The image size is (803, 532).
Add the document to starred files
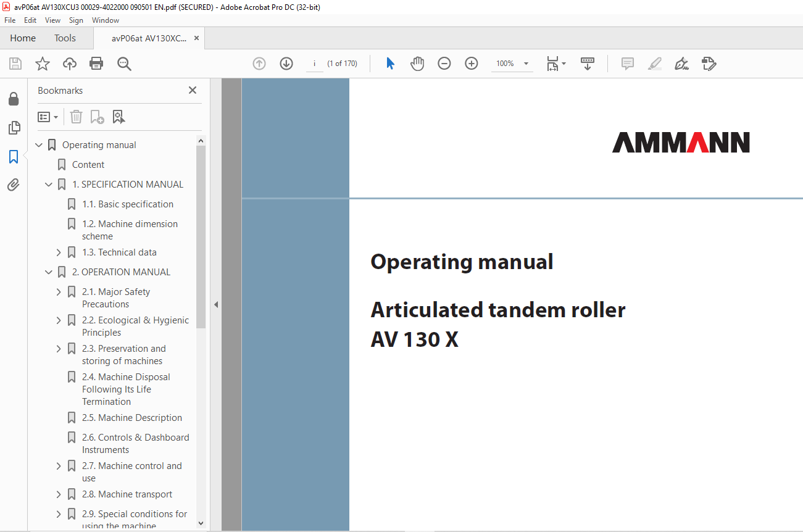click(x=42, y=64)
